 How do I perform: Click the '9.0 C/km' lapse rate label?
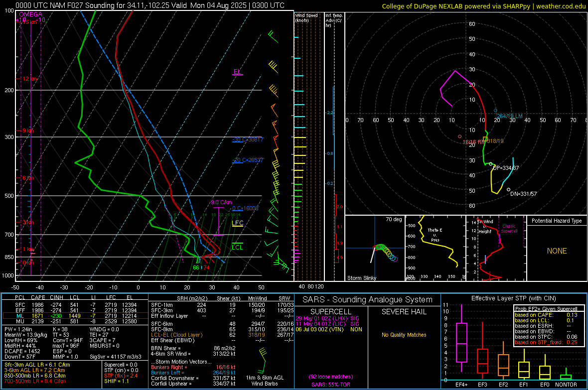[221, 202]
